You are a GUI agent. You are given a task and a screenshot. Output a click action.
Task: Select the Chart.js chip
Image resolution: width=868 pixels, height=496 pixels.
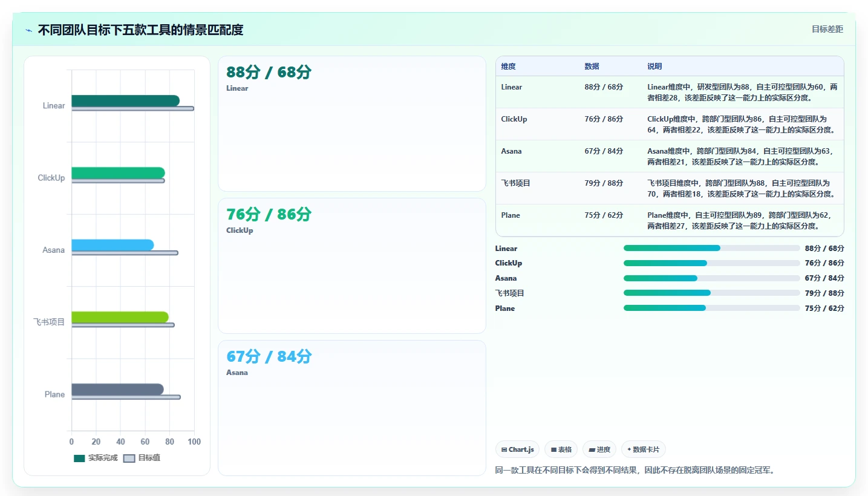pos(517,449)
